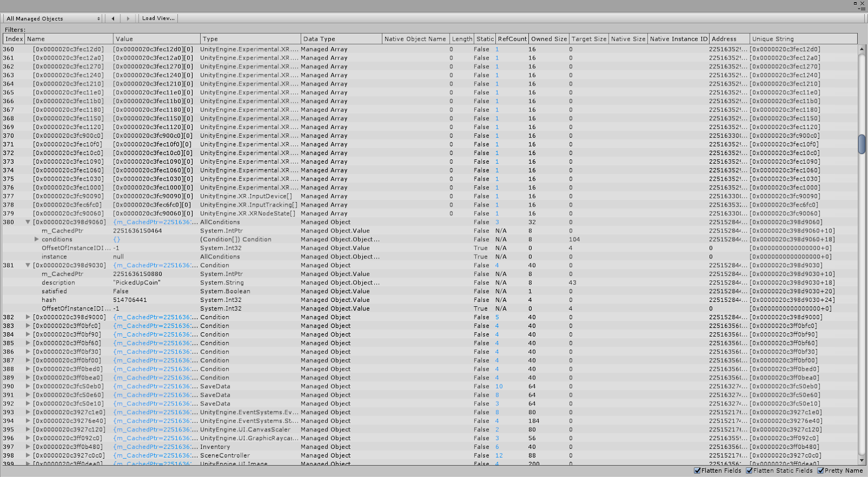Collapse row 381 Condition object
The height and width of the screenshot is (477, 868).
coord(28,266)
